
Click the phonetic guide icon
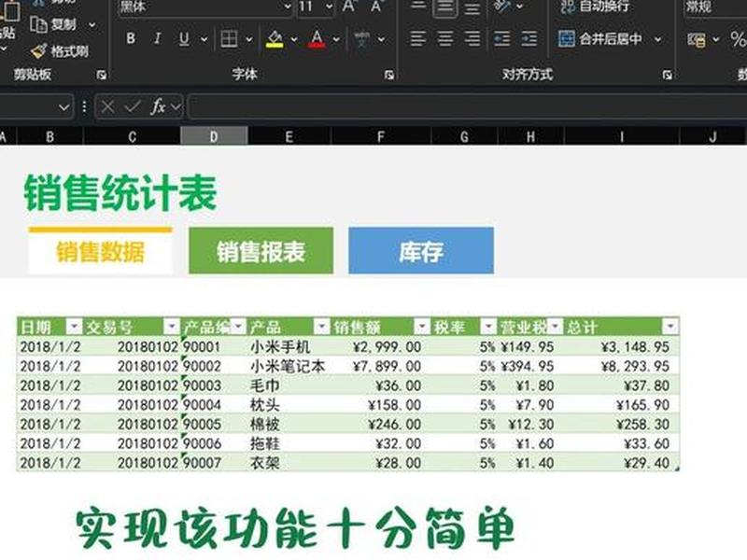[x=362, y=39]
